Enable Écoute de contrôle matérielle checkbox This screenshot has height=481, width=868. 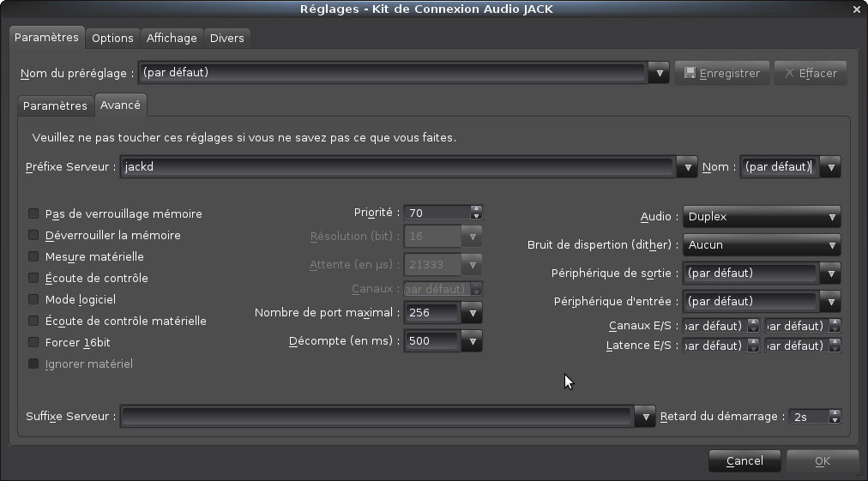(x=33, y=321)
